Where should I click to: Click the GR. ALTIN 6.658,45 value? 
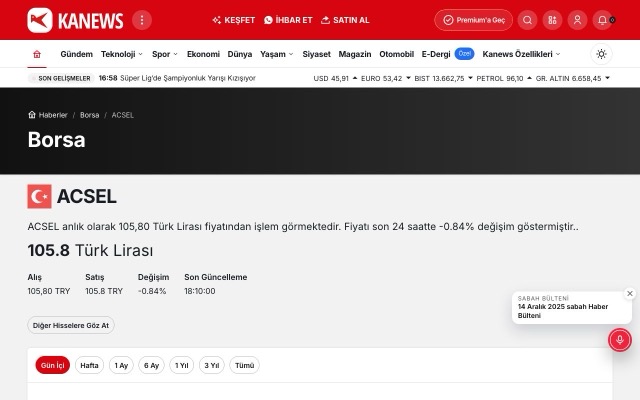coord(572,78)
